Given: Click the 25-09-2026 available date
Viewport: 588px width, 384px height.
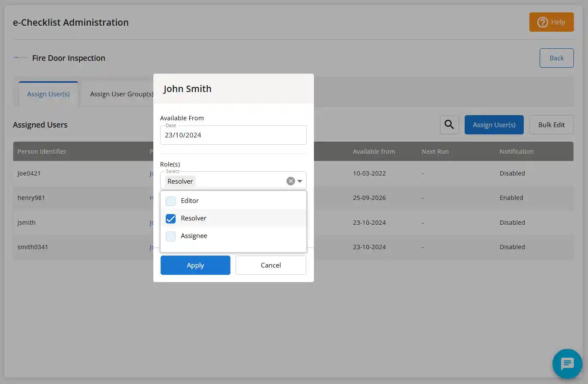Looking at the screenshot, I should pos(369,198).
